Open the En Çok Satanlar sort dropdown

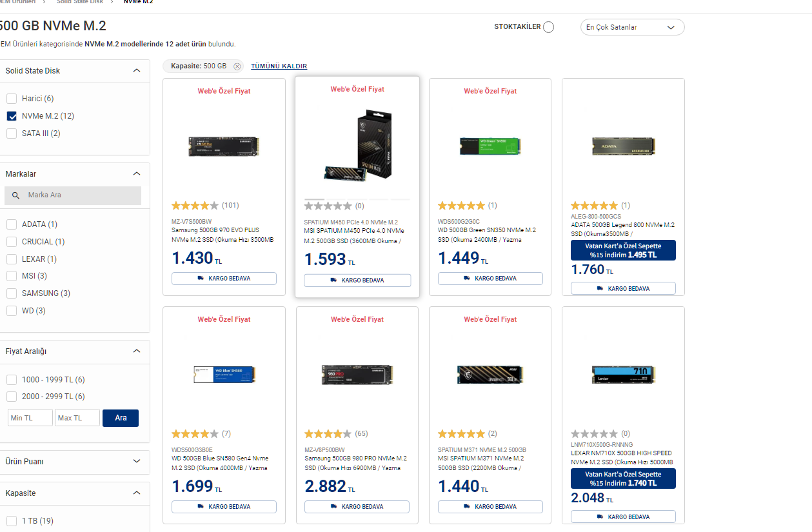tap(632, 27)
